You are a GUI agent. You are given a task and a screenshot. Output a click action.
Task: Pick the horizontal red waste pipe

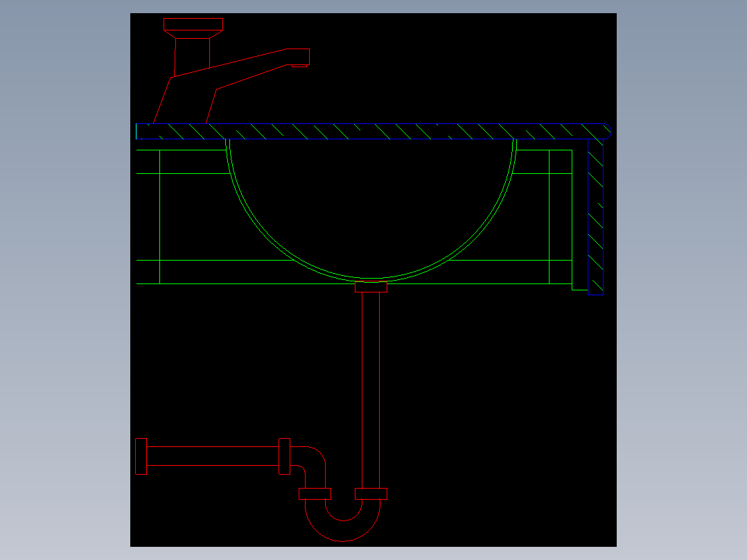(x=213, y=456)
